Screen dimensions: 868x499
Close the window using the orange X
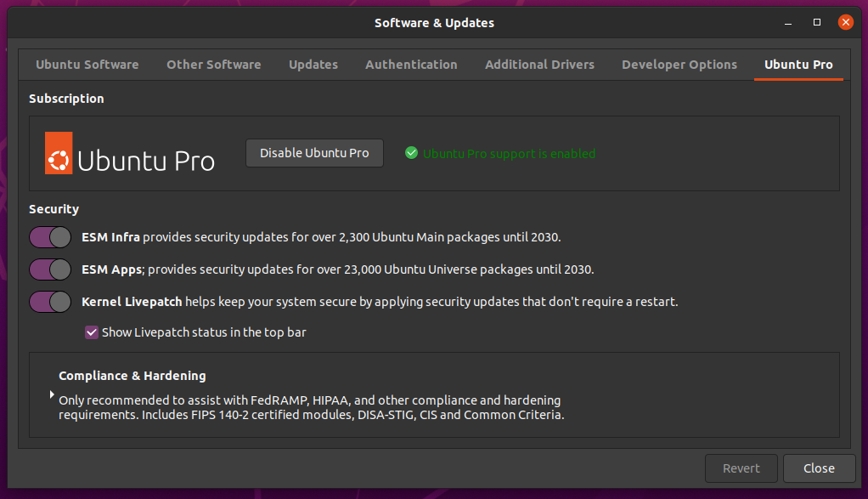tap(845, 23)
